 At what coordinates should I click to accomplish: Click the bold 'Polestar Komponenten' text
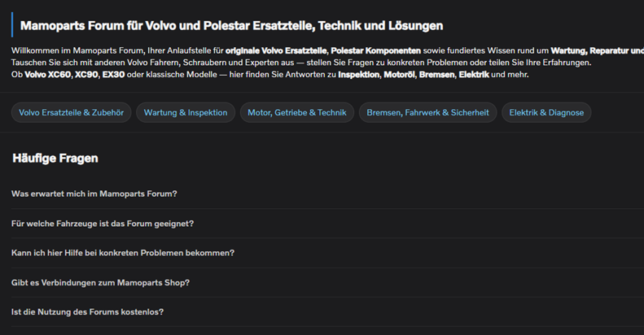(x=376, y=51)
